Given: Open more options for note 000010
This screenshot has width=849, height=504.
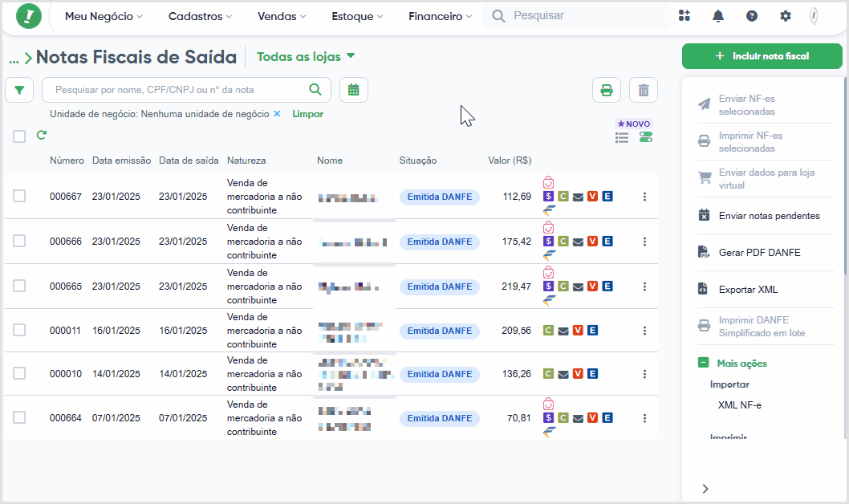Looking at the screenshot, I should click(x=644, y=373).
